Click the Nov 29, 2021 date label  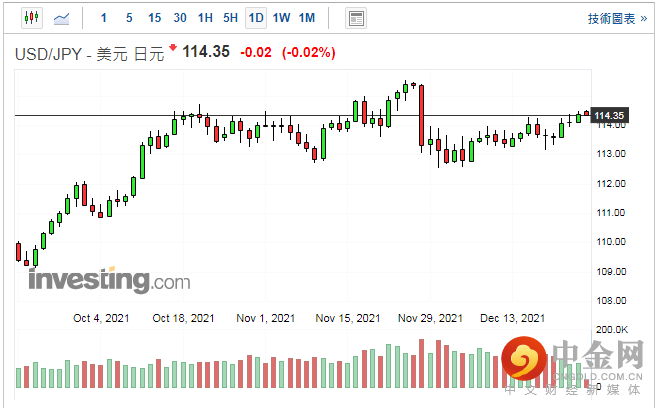[x=430, y=318]
